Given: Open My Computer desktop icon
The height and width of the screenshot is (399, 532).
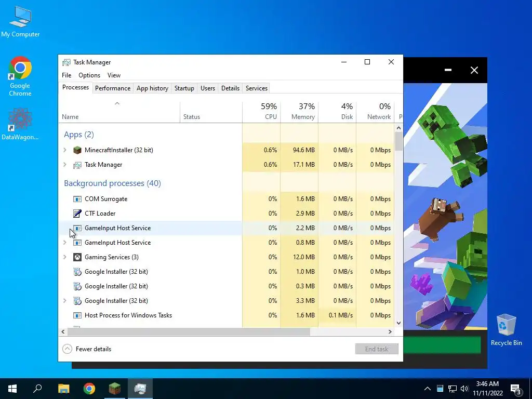Looking at the screenshot, I should 20,22.
